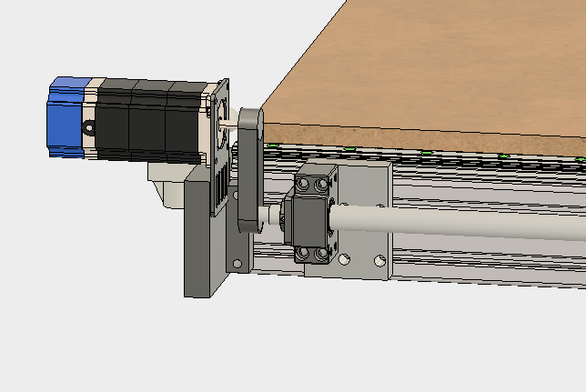Image resolution: width=586 pixels, height=392 pixels.
Task: Click the perforated motor mounting plate
Action: [219, 146]
